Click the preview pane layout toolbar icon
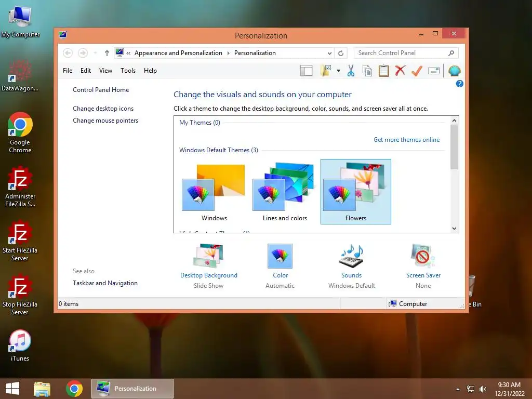 click(306, 71)
